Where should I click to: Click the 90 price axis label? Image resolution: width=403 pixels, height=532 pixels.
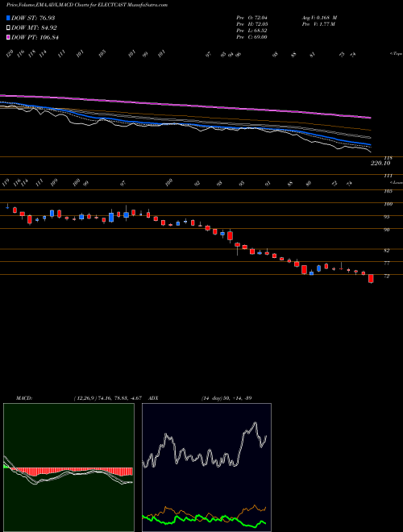tap(386, 230)
